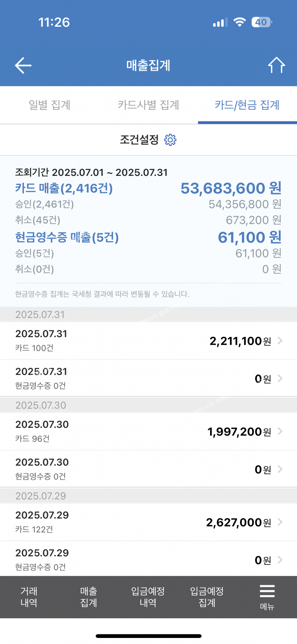
Task: Select the 카드/현금 집계 tab
Action: (x=247, y=105)
